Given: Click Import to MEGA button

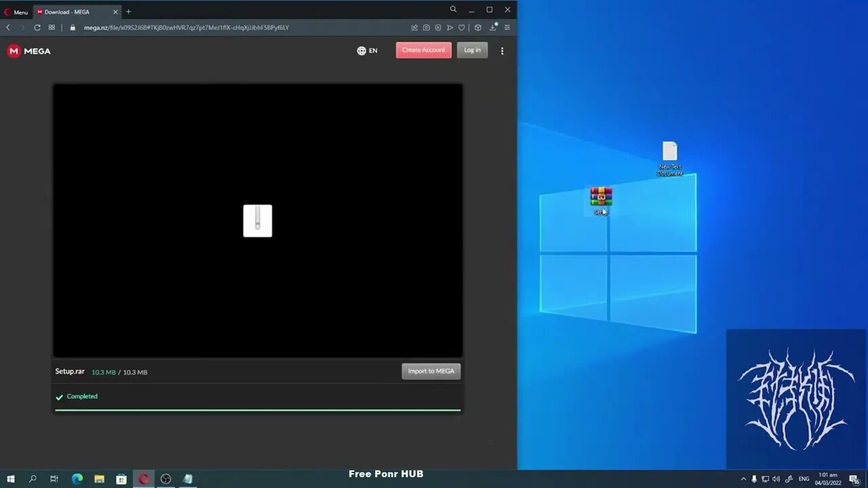Looking at the screenshot, I should pos(431,371).
